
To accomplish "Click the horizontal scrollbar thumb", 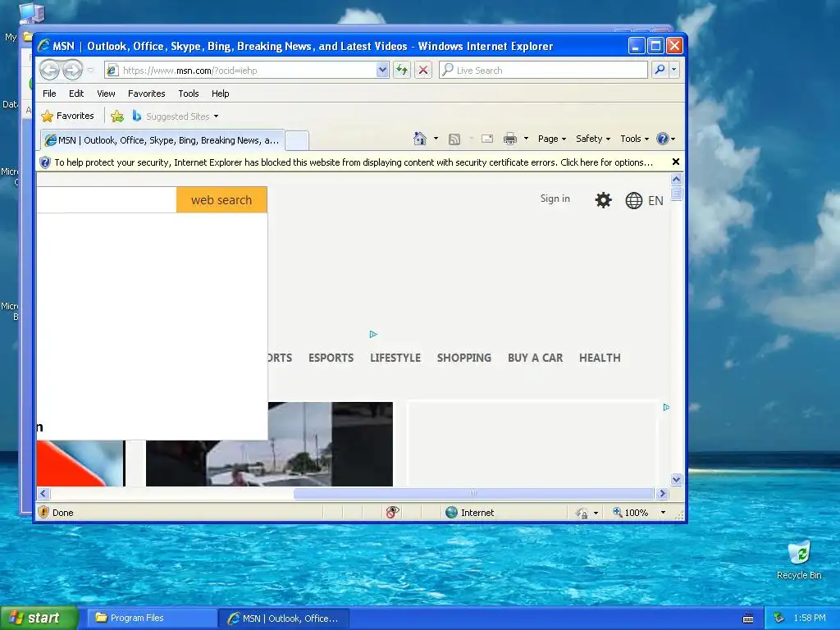I will point(473,493).
